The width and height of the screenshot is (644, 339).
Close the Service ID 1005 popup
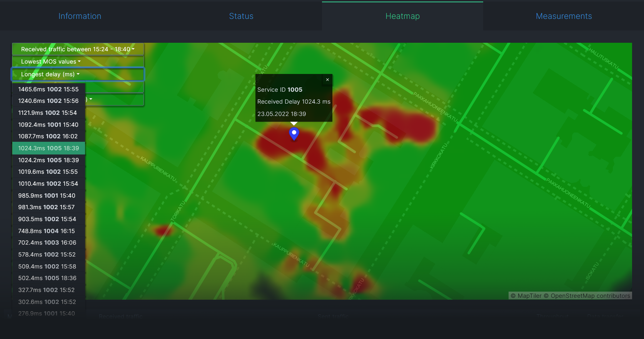point(327,80)
